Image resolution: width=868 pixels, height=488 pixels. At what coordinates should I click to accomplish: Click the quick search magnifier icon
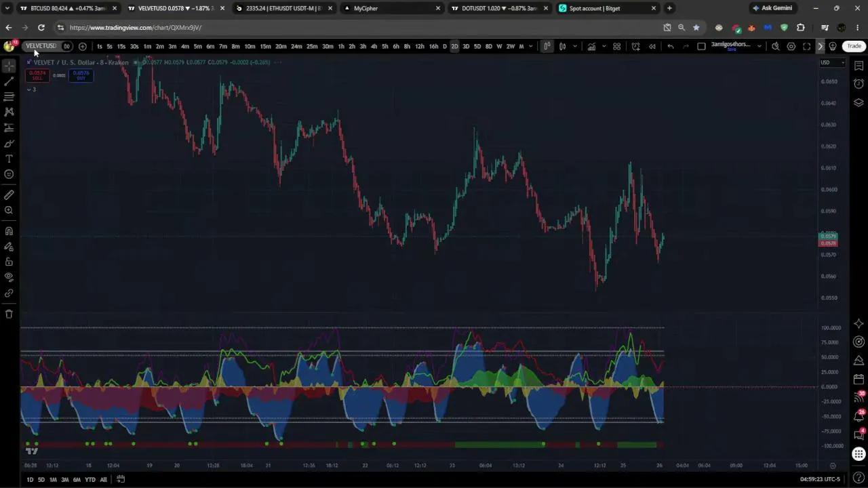pos(776,46)
